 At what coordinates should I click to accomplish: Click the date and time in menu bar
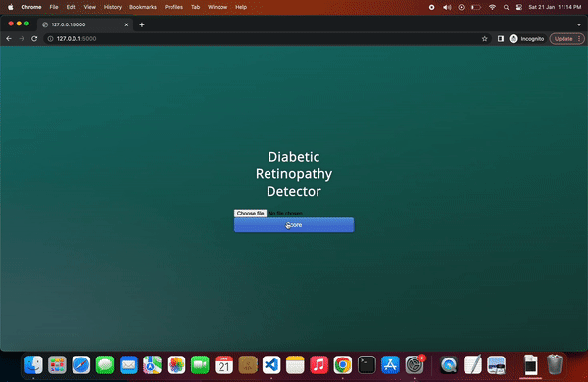pyautogui.click(x=555, y=7)
